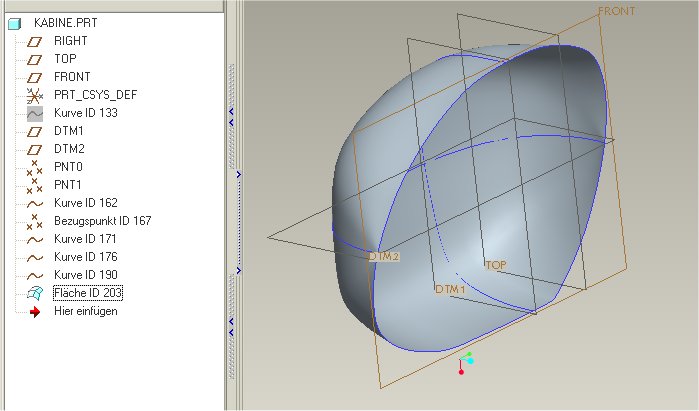Click the Kurve ID 133 curve icon
Screen dimensions: 699x411
click(35, 114)
